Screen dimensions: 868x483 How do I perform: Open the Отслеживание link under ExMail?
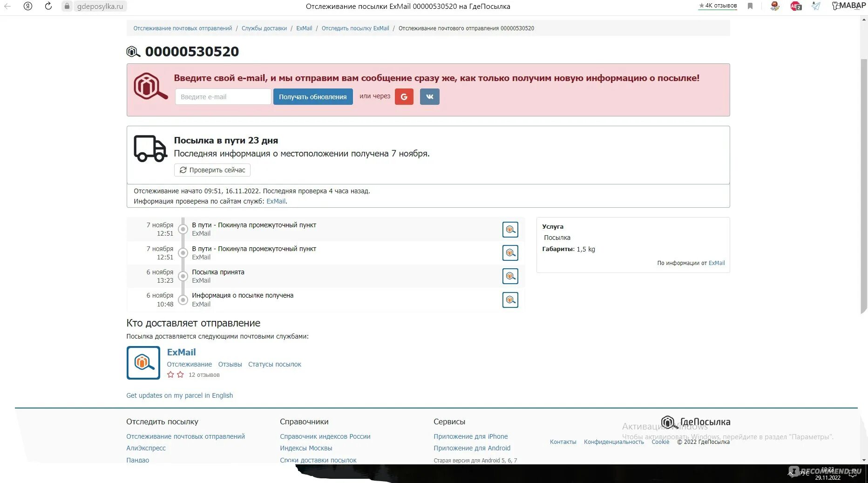[190, 364]
